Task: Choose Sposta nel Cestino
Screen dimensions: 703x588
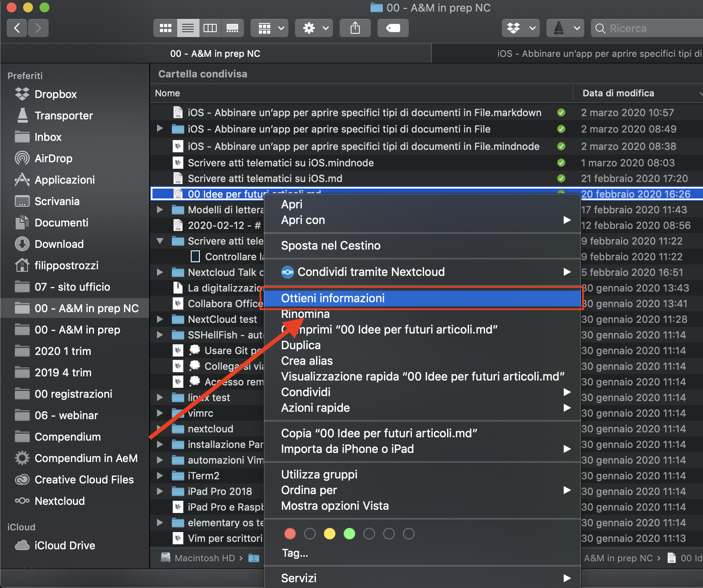Action: 422,245
